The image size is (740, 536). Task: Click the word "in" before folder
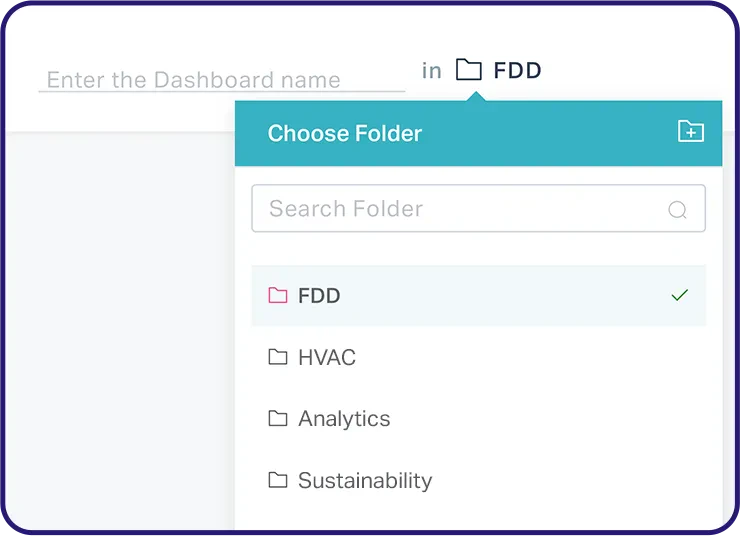click(x=431, y=70)
